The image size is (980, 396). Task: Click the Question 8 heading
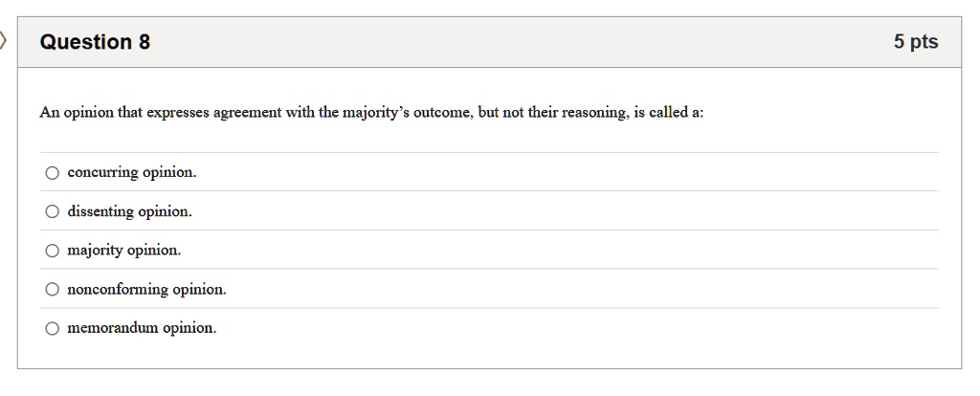click(95, 42)
